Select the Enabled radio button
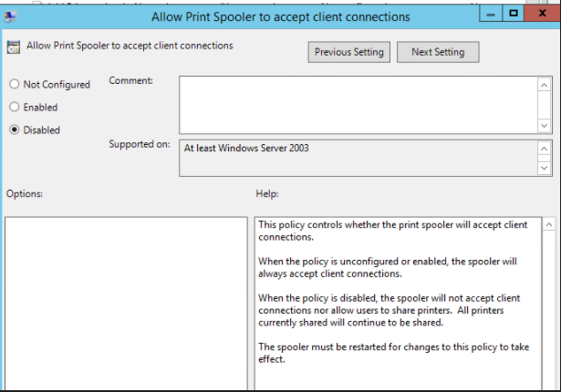Viewport: 561px width, 392px height. [x=15, y=107]
